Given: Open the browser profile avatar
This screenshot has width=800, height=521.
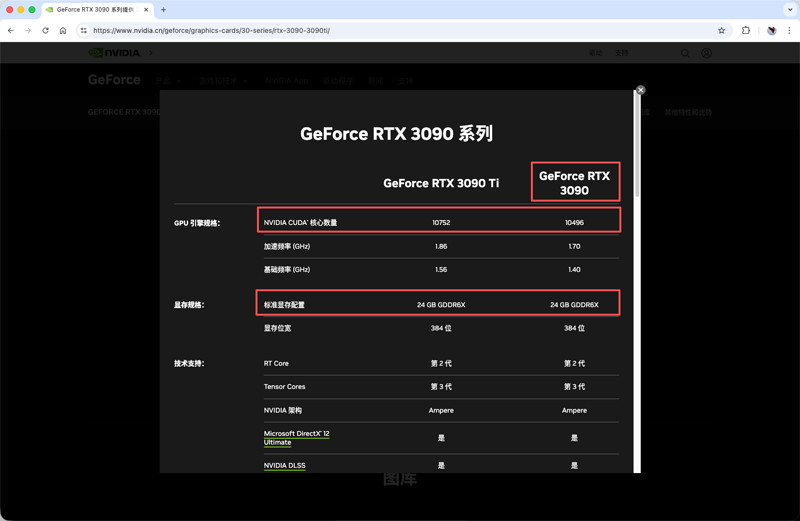Looking at the screenshot, I should click(x=771, y=31).
